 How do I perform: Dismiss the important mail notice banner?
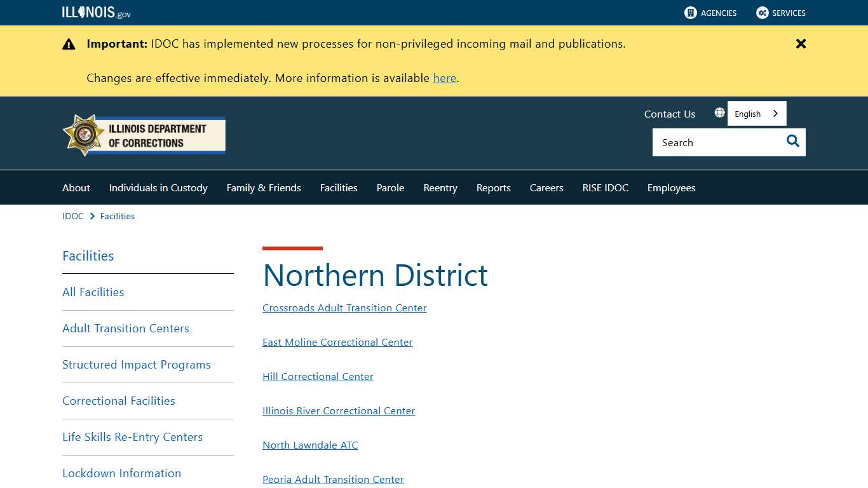[800, 44]
